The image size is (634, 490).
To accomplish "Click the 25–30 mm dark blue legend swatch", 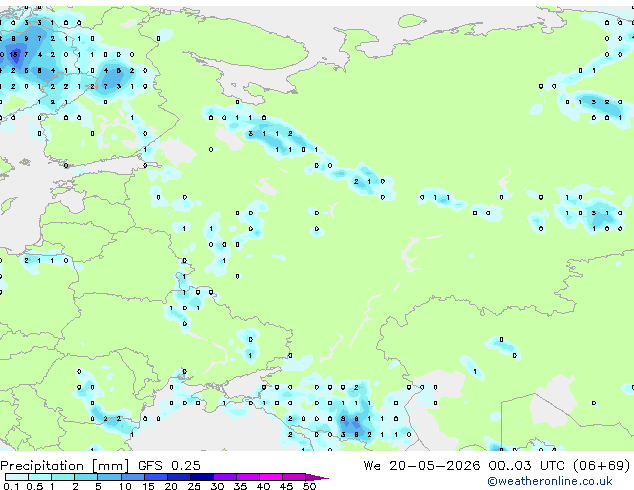I will (202, 477).
